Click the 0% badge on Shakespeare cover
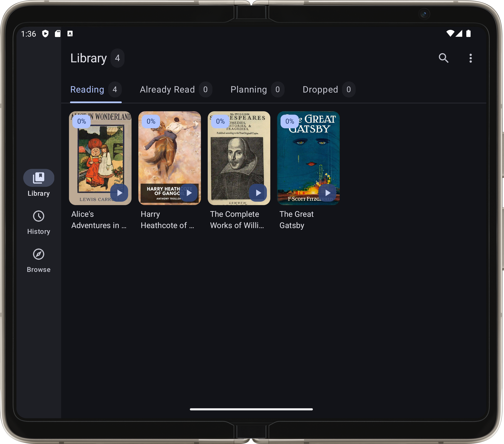This screenshot has height=444, width=504. 220,121
